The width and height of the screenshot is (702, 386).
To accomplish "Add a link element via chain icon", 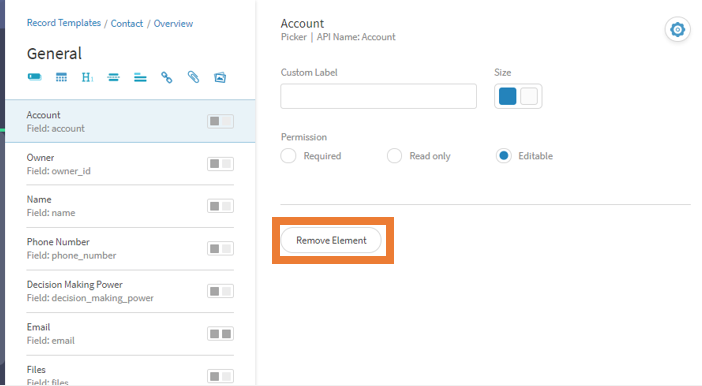I will tap(167, 77).
